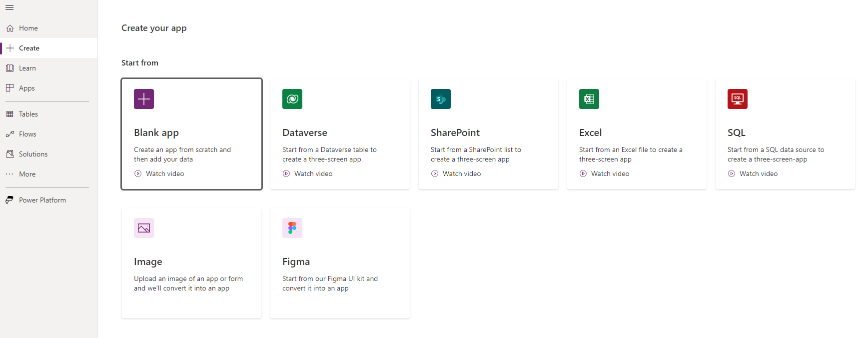Click the Learn book icon

point(10,68)
